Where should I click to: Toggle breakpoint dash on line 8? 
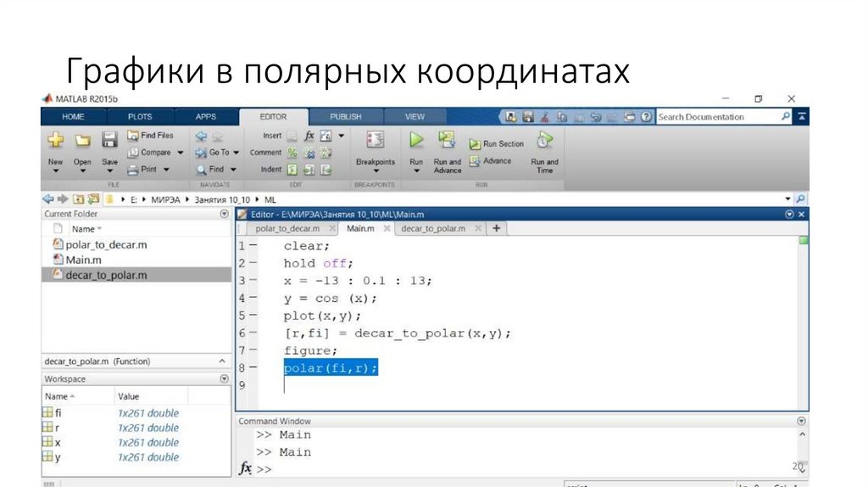[x=253, y=367]
